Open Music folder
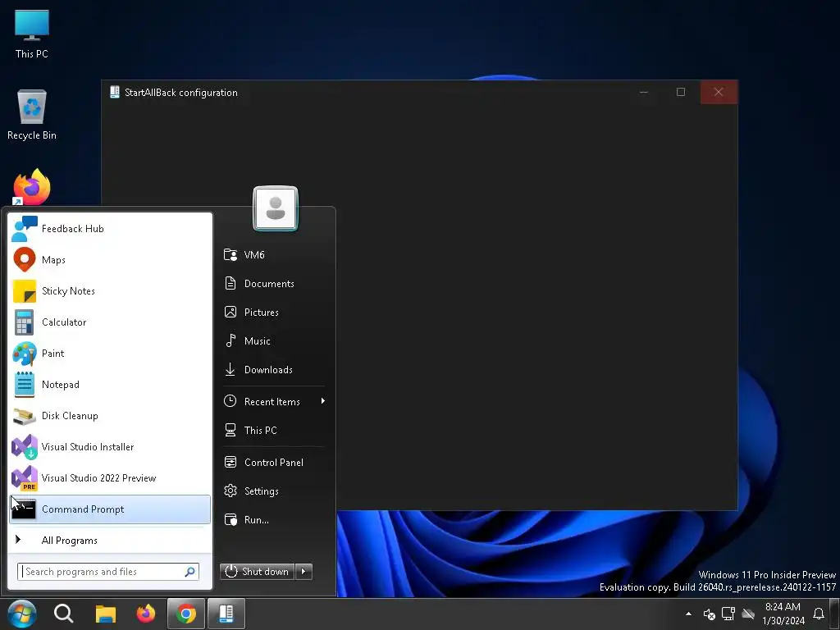 pyautogui.click(x=273, y=340)
